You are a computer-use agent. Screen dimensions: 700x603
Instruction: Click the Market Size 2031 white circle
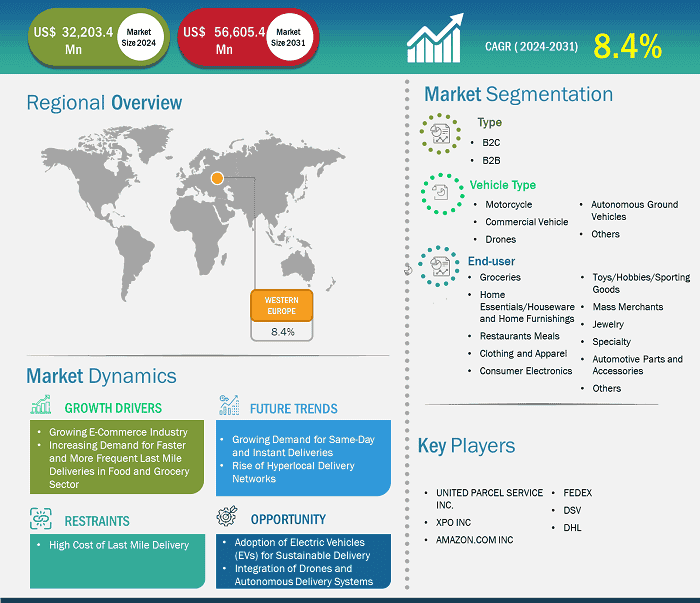click(288, 37)
